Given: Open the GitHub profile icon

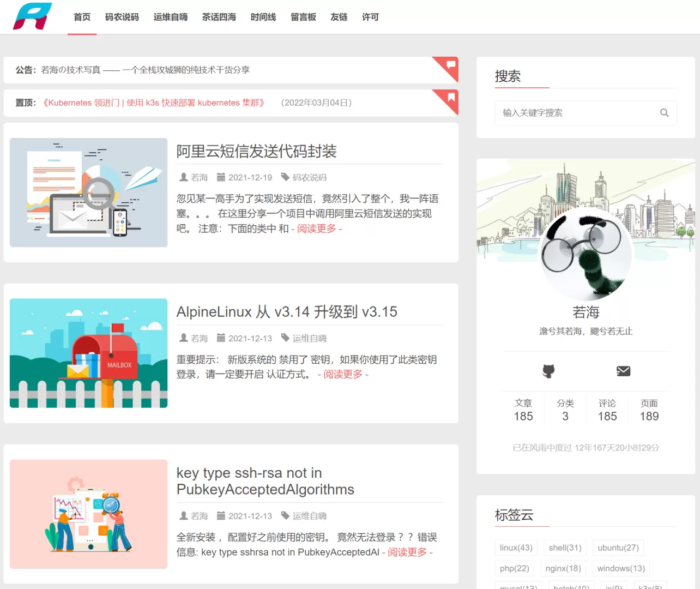Looking at the screenshot, I should (548, 371).
